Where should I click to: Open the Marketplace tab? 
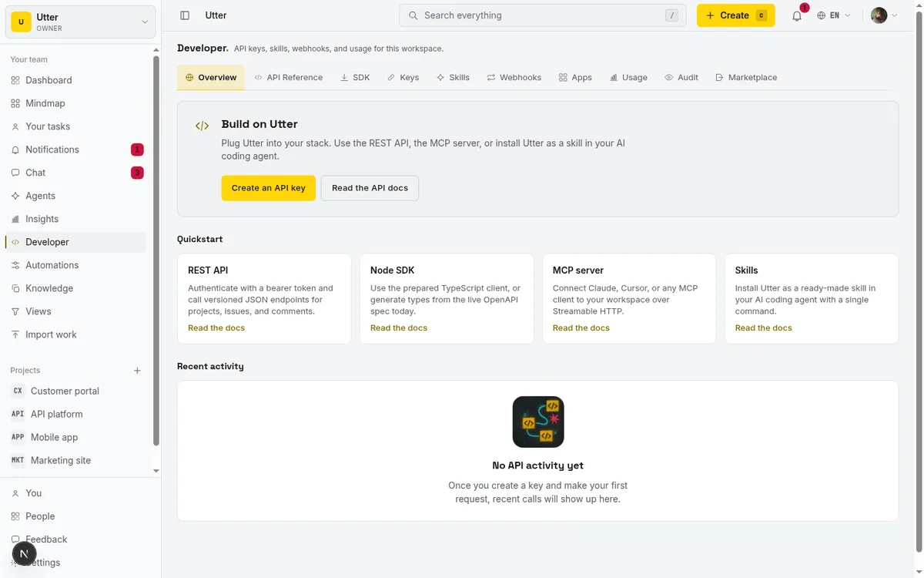pyautogui.click(x=746, y=77)
